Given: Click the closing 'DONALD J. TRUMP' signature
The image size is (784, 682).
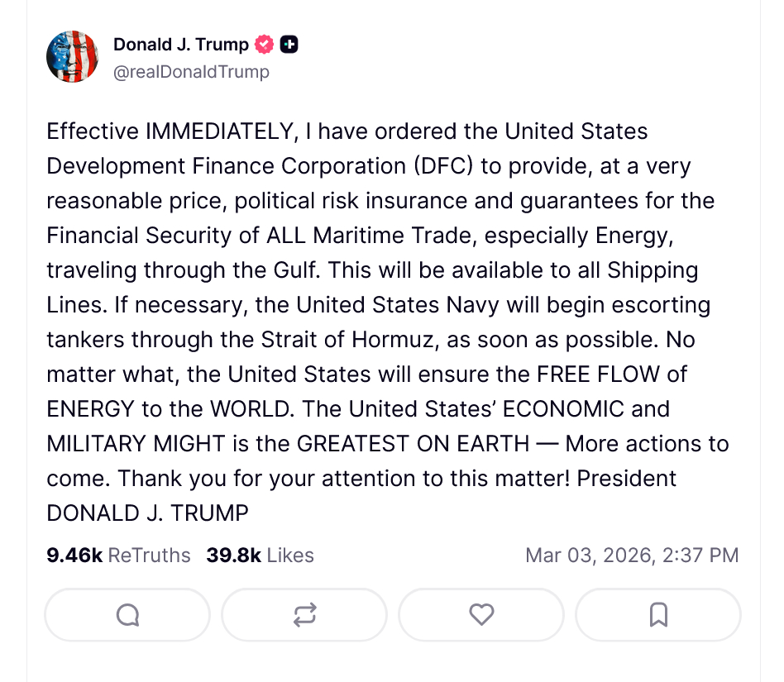Looking at the screenshot, I should pos(147,513).
